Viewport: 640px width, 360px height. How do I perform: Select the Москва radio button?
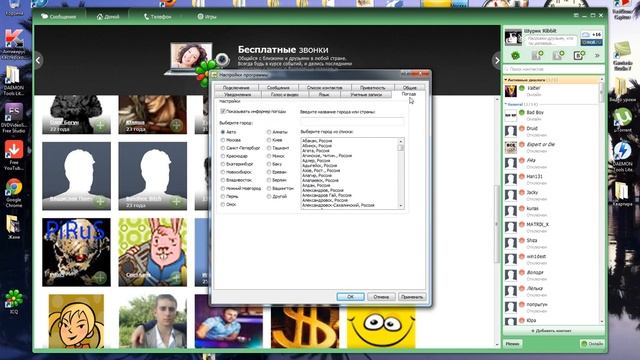pyautogui.click(x=223, y=140)
